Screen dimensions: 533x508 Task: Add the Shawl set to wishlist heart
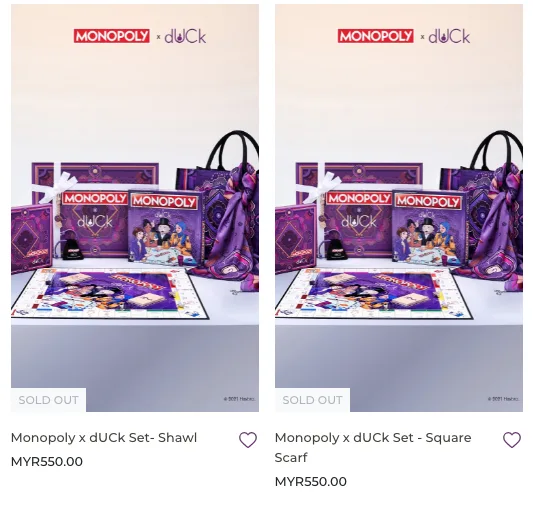click(x=248, y=440)
